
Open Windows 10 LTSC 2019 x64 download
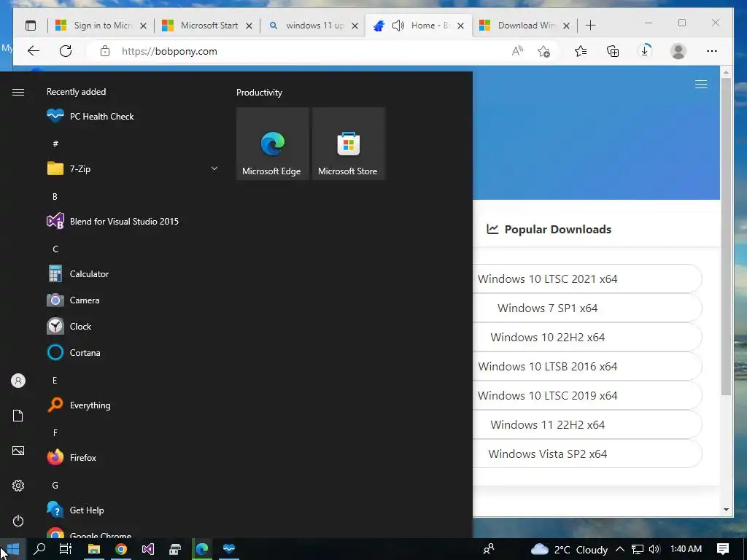587,395
